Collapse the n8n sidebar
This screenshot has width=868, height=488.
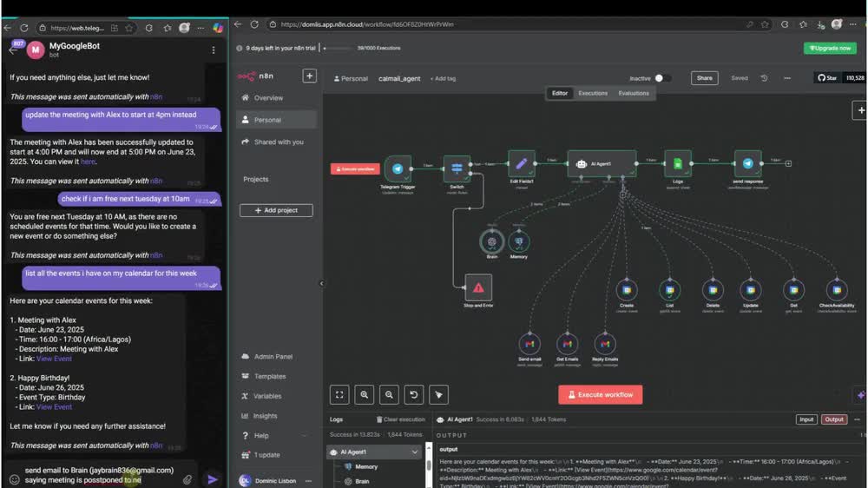[322, 284]
